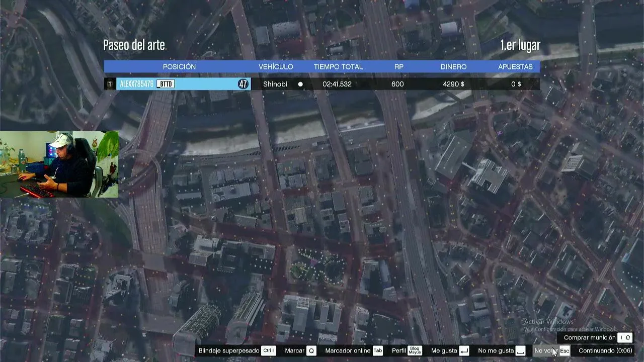Click the Continuando (0:06) countdown

click(x=605, y=351)
